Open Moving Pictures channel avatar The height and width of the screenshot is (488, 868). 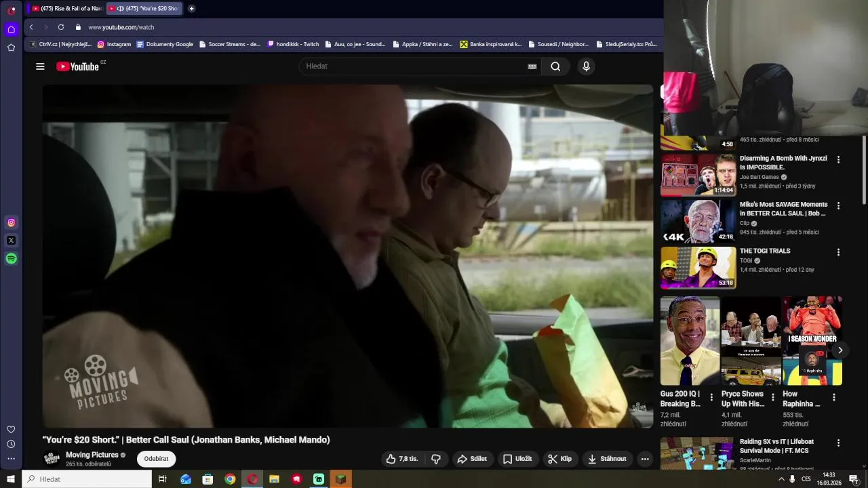(52, 459)
